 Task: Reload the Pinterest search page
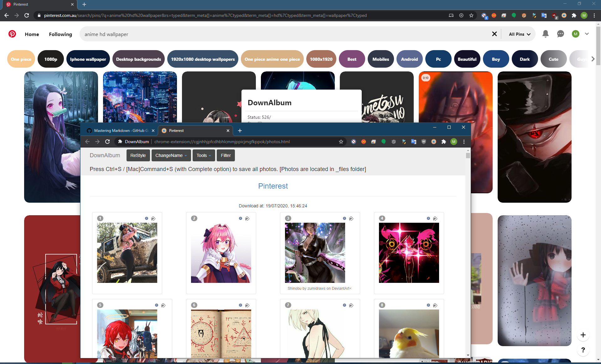pyautogui.click(x=27, y=15)
